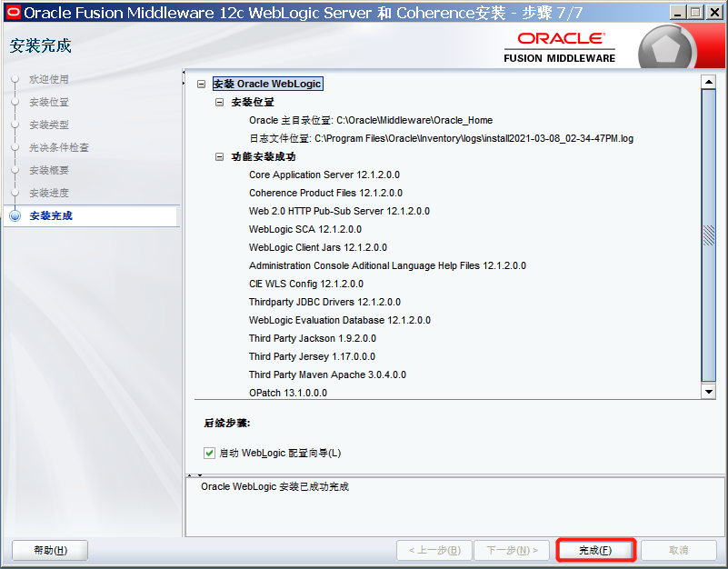Image resolution: width=728 pixels, height=569 pixels.
Task: Select OPatch 13.1.0.0.0 row
Action: click(x=288, y=393)
